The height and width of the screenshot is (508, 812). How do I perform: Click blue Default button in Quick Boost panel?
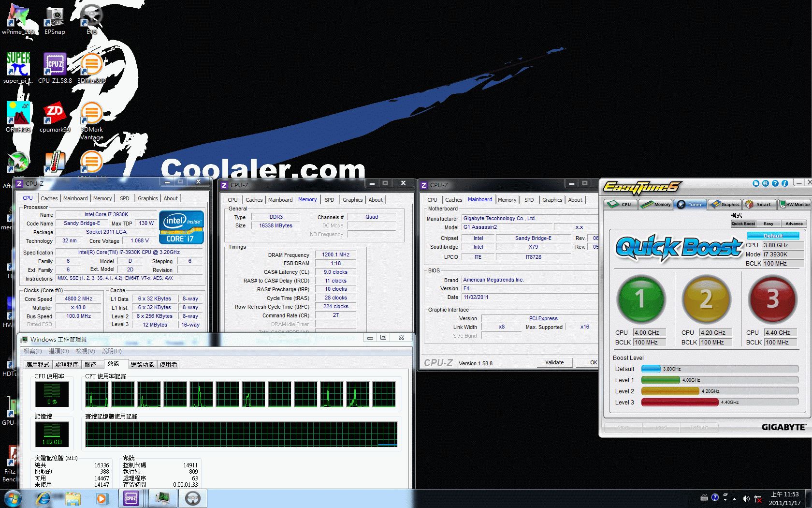tap(773, 236)
